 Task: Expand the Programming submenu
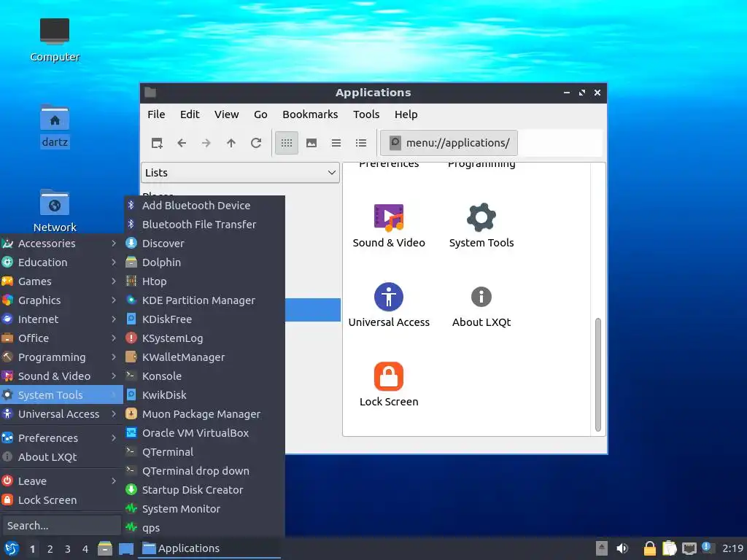pyautogui.click(x=61, y=357)
